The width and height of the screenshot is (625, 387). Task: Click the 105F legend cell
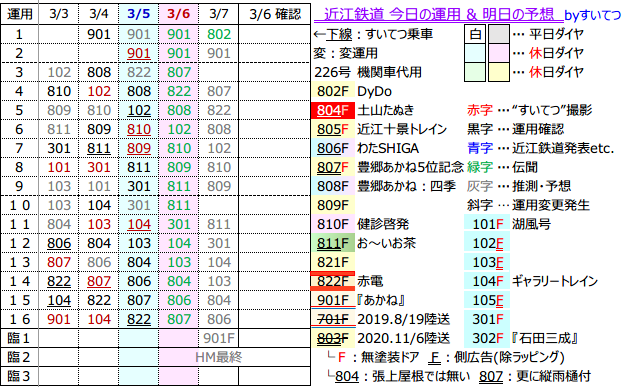[x=487, y=300]
